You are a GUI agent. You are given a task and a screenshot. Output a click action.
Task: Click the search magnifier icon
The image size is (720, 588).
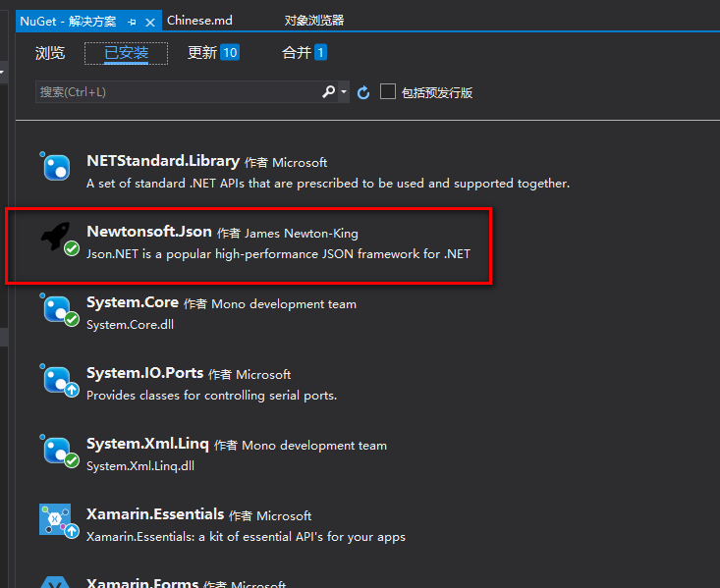pos(328,91)
